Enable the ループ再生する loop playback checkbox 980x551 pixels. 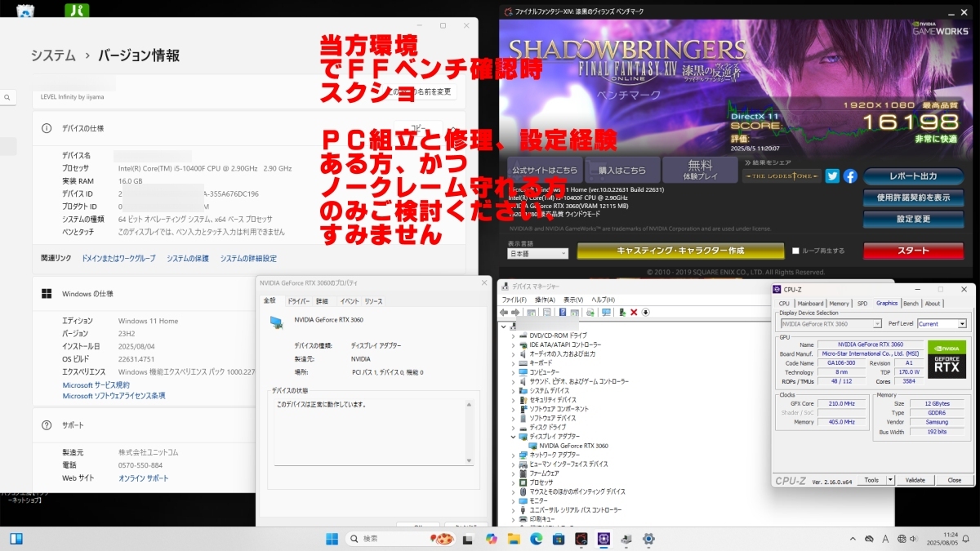(796, 251)
